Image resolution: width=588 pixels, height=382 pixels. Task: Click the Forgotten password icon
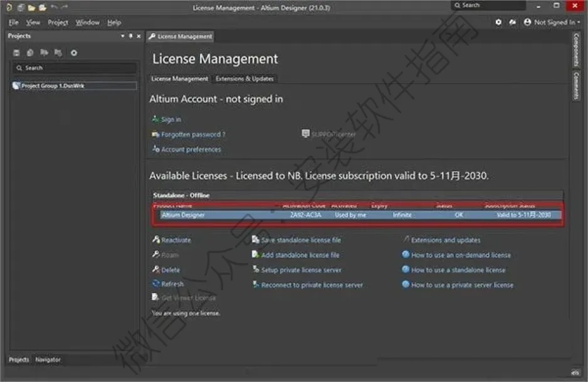point(155,134)
